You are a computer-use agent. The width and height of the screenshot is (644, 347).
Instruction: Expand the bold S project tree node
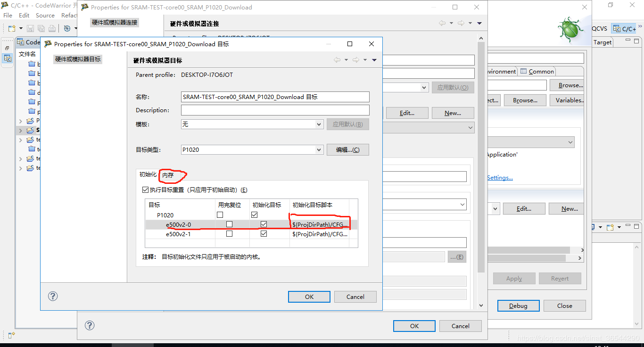tap(20, 130)
